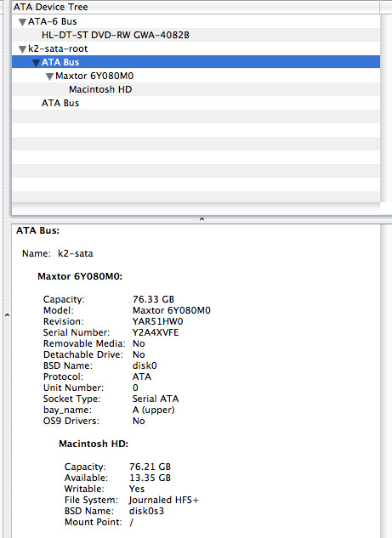Collapse the ATA-6 Bus disclosure triangle
The width and height of the screenshot is (392, 538).
point(23,22)
